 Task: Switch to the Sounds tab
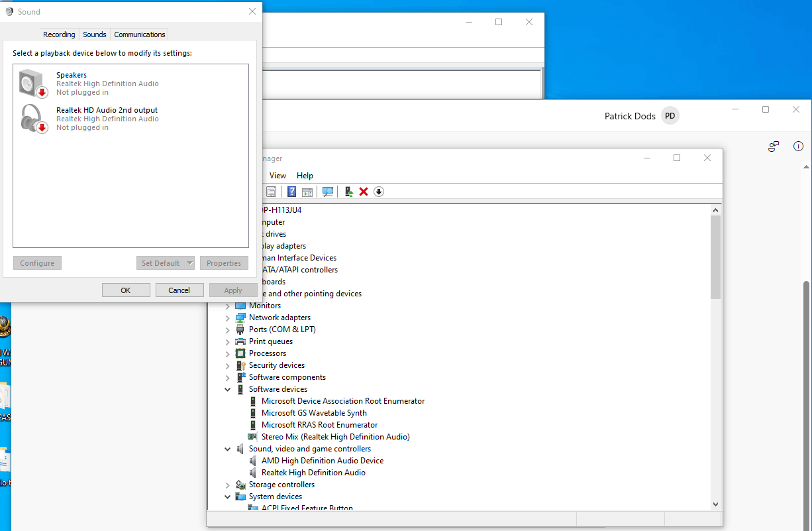pos(95,34)
